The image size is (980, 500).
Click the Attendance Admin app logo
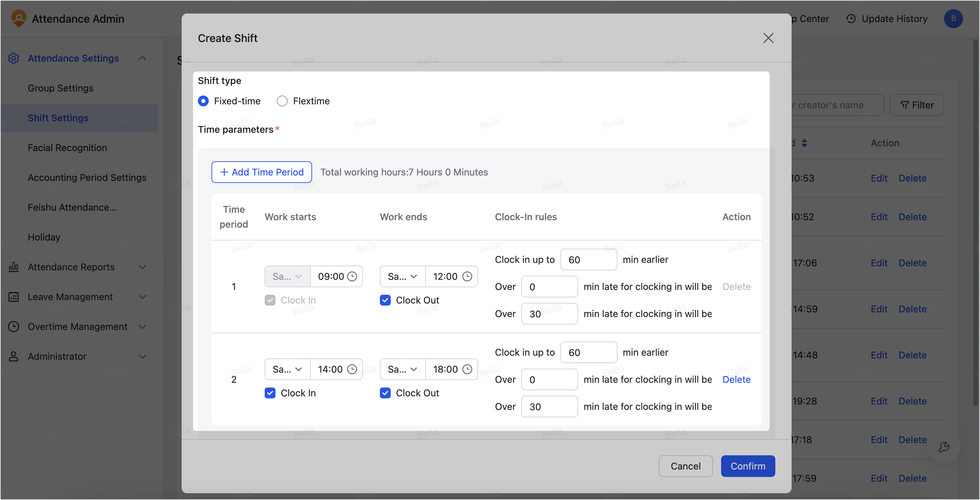19,18
